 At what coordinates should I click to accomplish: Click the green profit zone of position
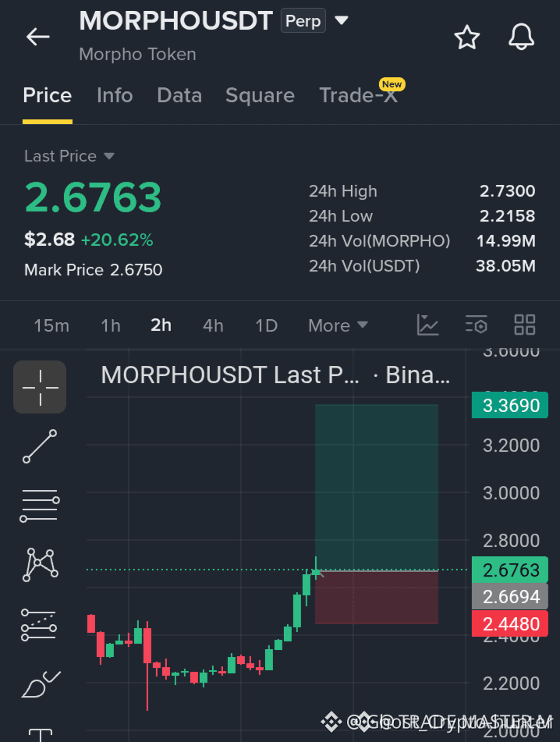377,488
